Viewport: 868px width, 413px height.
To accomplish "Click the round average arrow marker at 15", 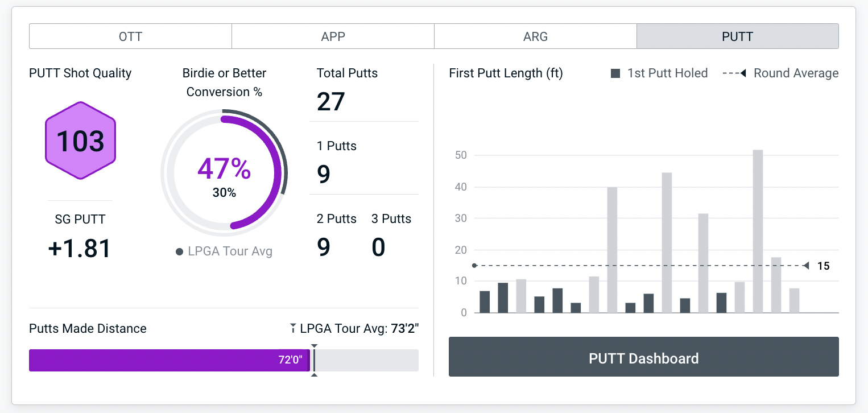I will pos(805,266).
